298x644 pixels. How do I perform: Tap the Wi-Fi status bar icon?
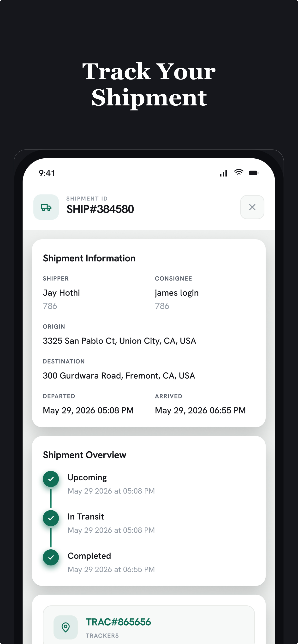click(x=238, y=172)
